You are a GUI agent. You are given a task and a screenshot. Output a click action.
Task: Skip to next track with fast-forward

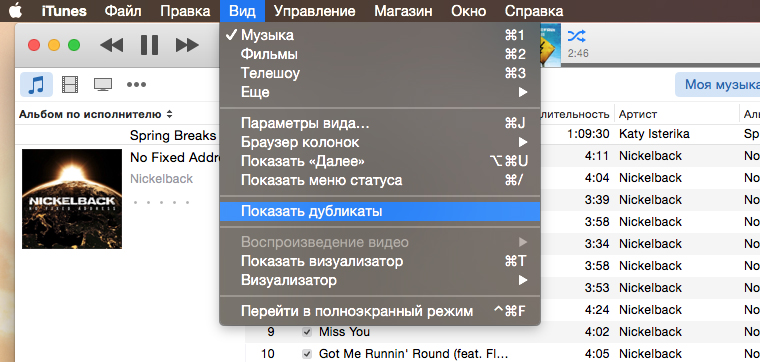pyautogui.click(x=187, y=45)
